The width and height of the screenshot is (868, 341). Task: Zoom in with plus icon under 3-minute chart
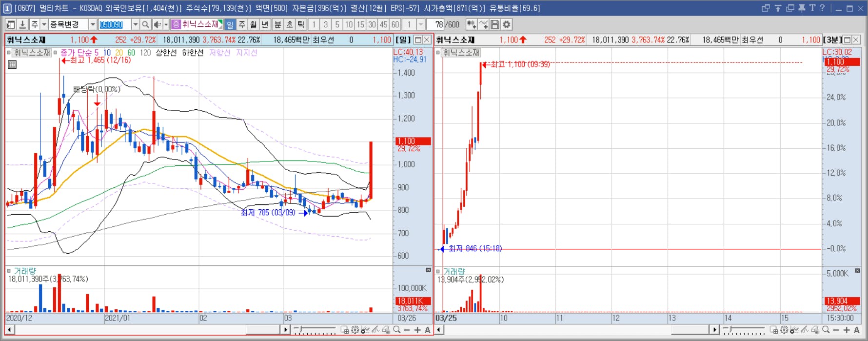[847, 330]
